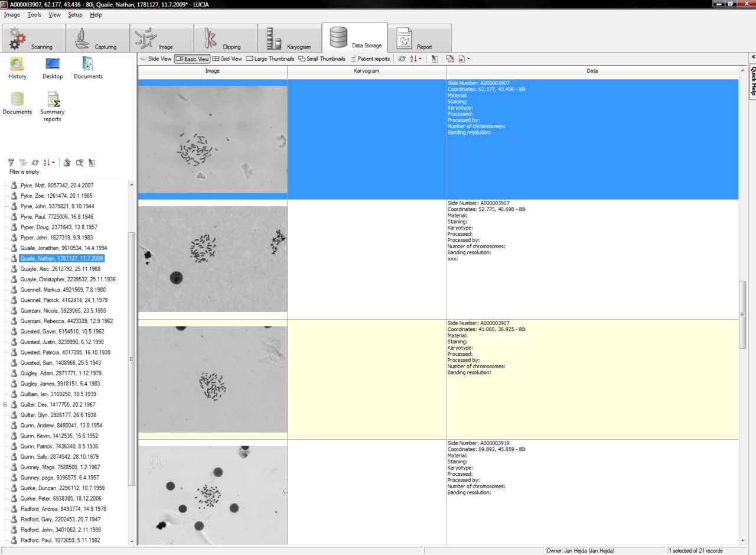The height and width of the screenshot is (555, 756).
Task: Open the Tools menu
Action: [x=34, y=15]
